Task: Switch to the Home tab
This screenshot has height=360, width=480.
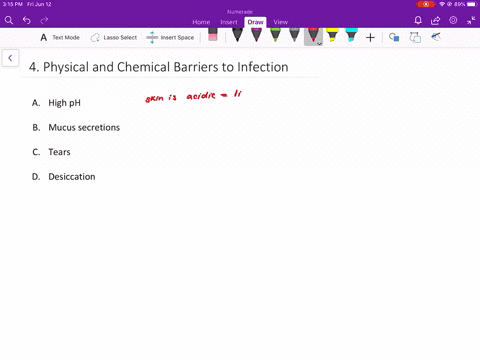Action: [201, 22]
